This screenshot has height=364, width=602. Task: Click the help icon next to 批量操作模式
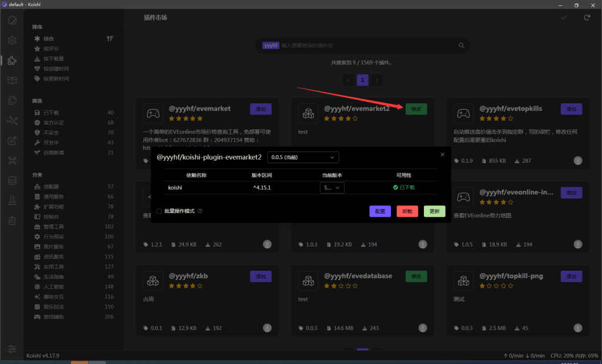200,211
